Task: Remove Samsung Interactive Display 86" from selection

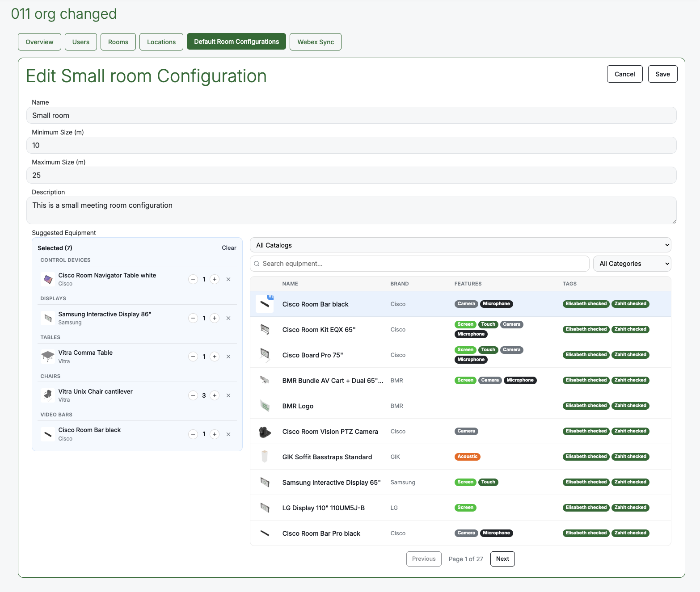Action: pos(228,318)
